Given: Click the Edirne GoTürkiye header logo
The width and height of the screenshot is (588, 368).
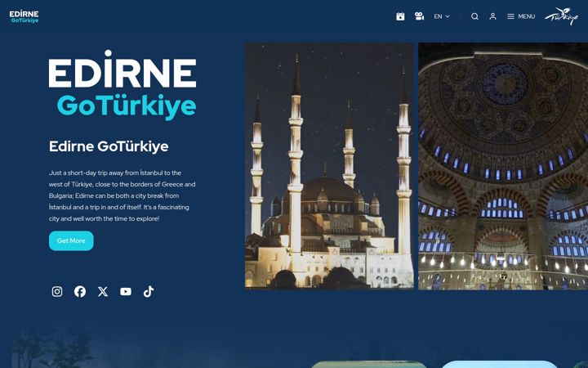Looking at the screenshot, I should click(24, 16).
